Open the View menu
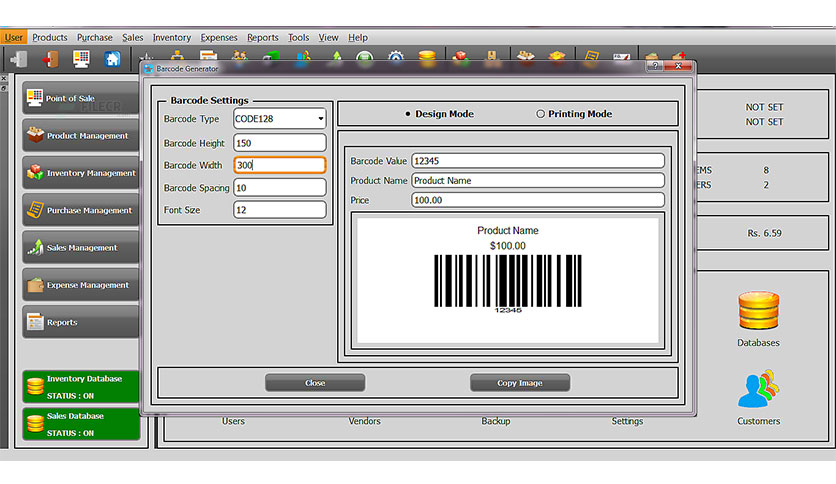Viewport: 836px width, 484px height. point(328,37)
